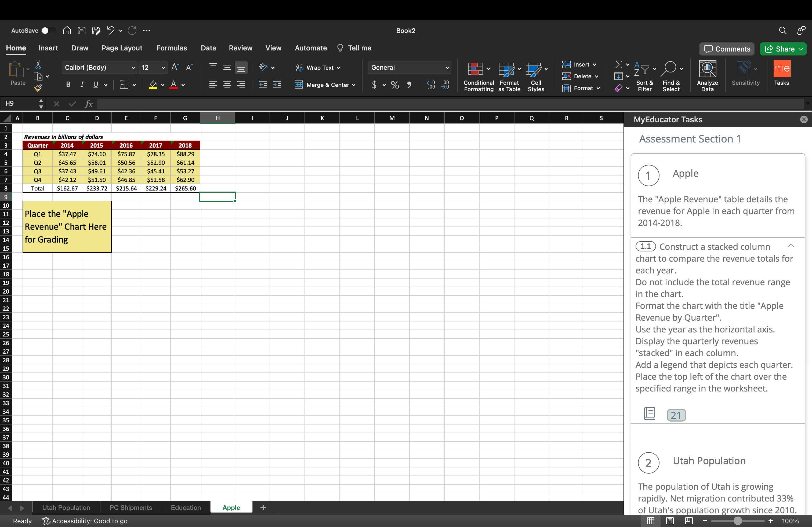Collapse task 1.1 with the chevron
Viewport: 812px width, 527px height.
tap(791, 246)
